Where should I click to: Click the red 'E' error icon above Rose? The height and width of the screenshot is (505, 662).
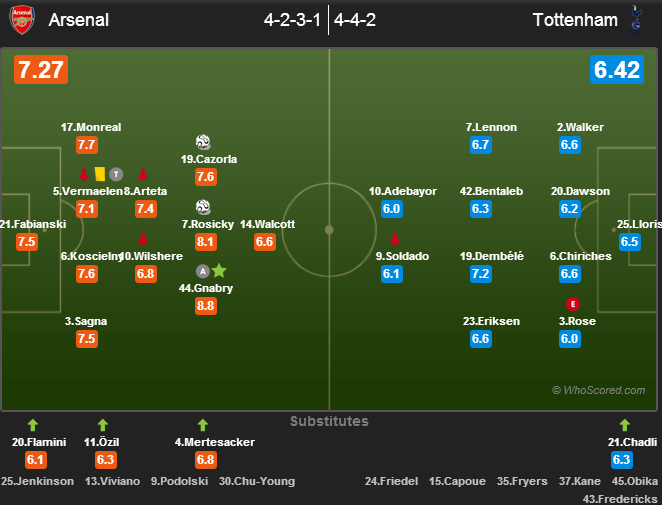pyautogui.click(x=573, y=304)
